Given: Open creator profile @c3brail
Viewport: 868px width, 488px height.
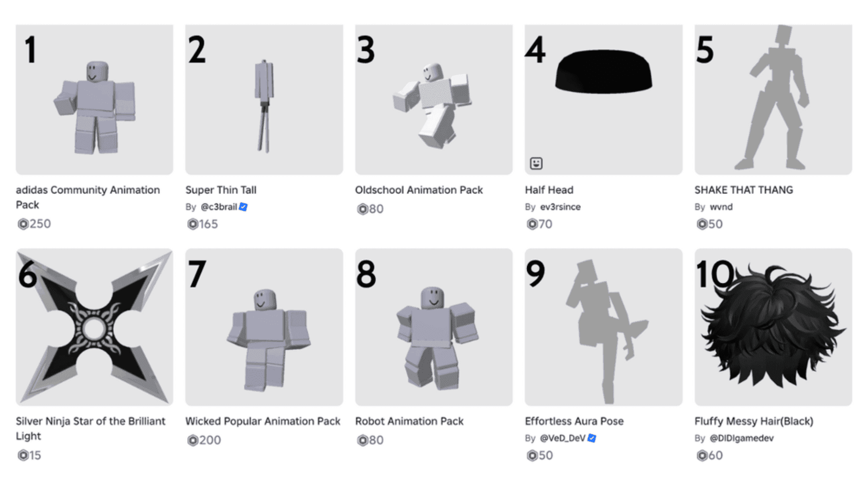Looking at the screenshot, I should click(219, 207).
